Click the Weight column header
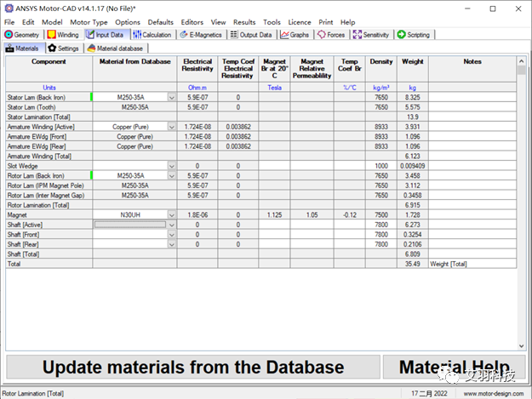 pyautogui.click(x=413, y=69)
